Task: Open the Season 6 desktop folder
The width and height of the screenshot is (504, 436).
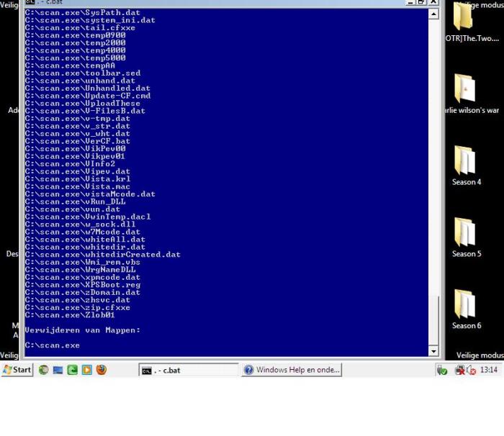Action: point(466,309)
